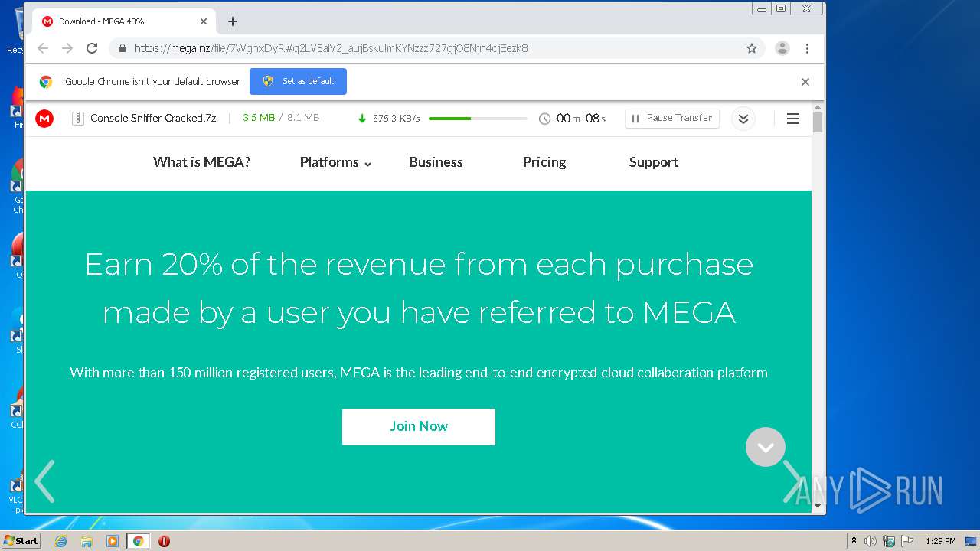The height and width of the screenshot is (551, 980).
Task: Set Chrome as default browser
Action: (298, 81)
